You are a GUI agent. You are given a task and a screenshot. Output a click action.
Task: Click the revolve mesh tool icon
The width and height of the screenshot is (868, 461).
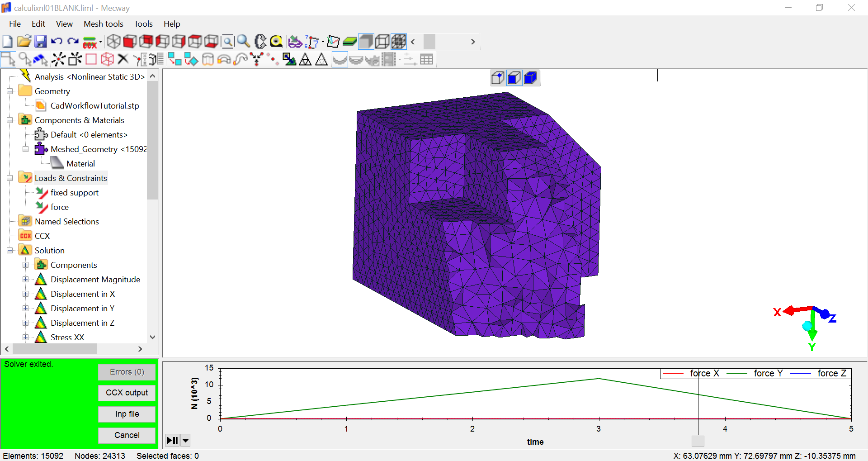coord(224,59)
